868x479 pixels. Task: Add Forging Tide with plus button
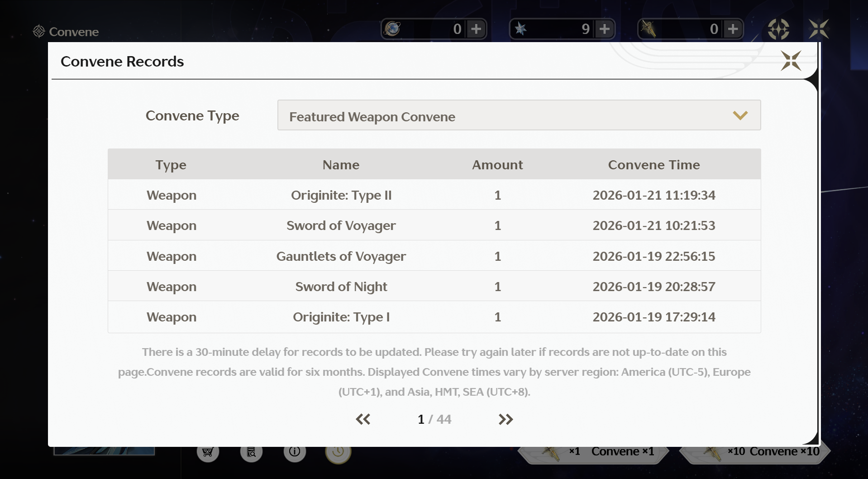coord(733,29)
